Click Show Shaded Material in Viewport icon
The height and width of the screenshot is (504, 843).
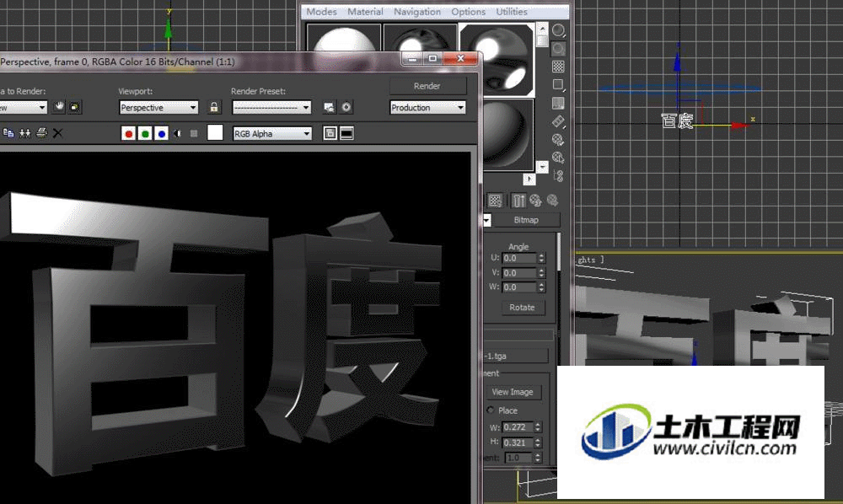tap(495, 201)
